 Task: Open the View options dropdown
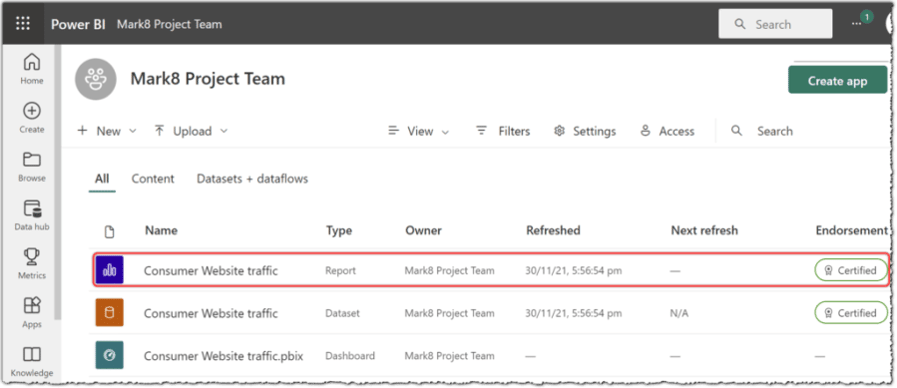pos(419,131)
